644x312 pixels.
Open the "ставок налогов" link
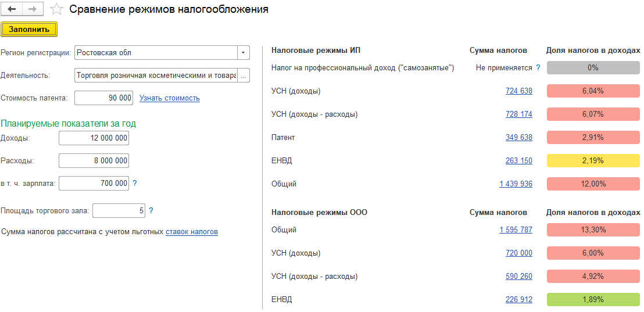[x=192, y=232]
